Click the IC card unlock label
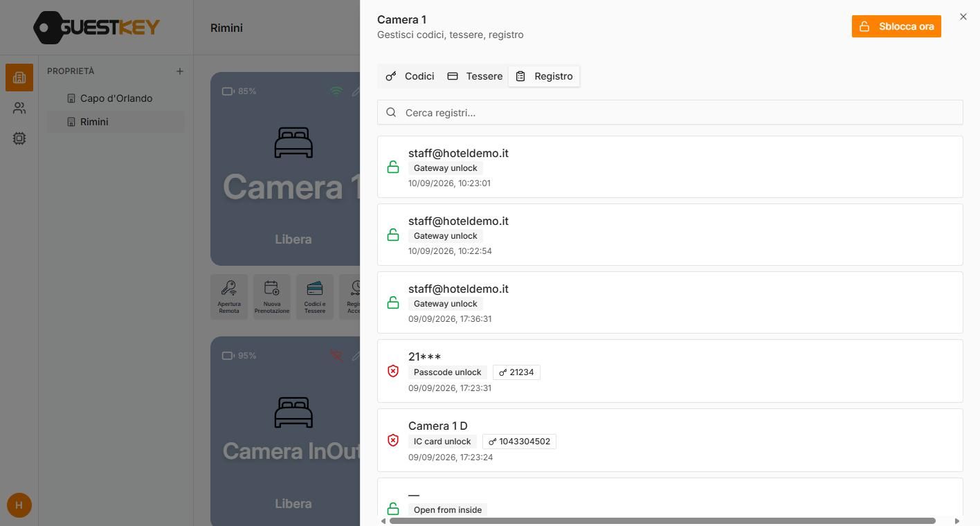The height and width of the screenshot is (526, 980). point(442,442)
